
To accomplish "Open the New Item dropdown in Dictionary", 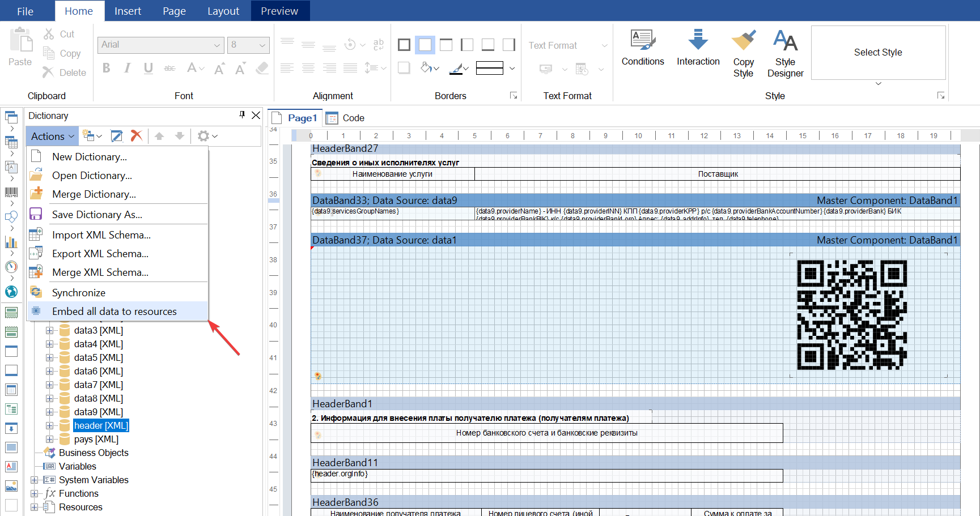I will point(92,136).
